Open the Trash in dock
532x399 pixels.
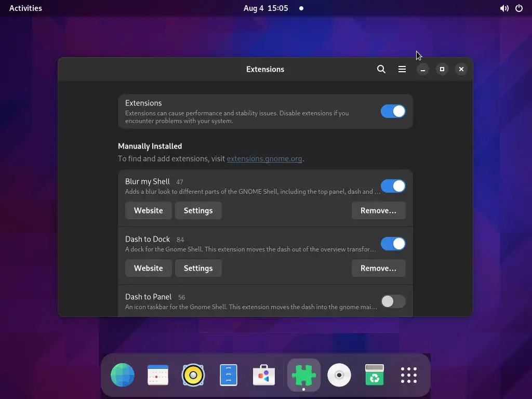[x=374, y=375]
